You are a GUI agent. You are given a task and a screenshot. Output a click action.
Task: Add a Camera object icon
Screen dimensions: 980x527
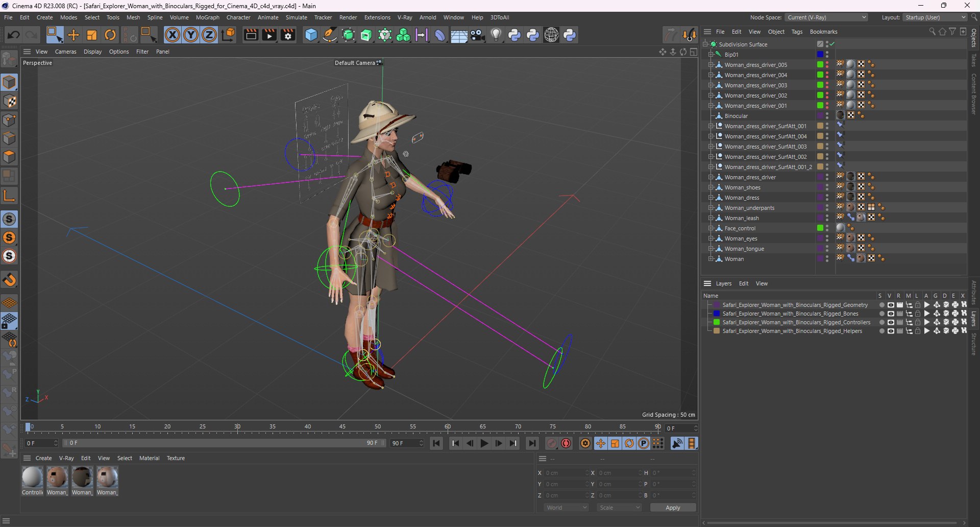click(478, 35)
